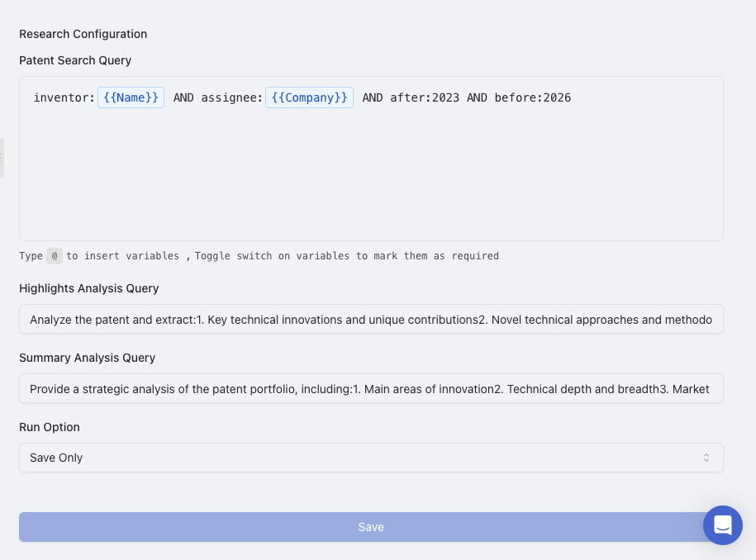Toggle required status via the Name variable chip

pos(131,97)
